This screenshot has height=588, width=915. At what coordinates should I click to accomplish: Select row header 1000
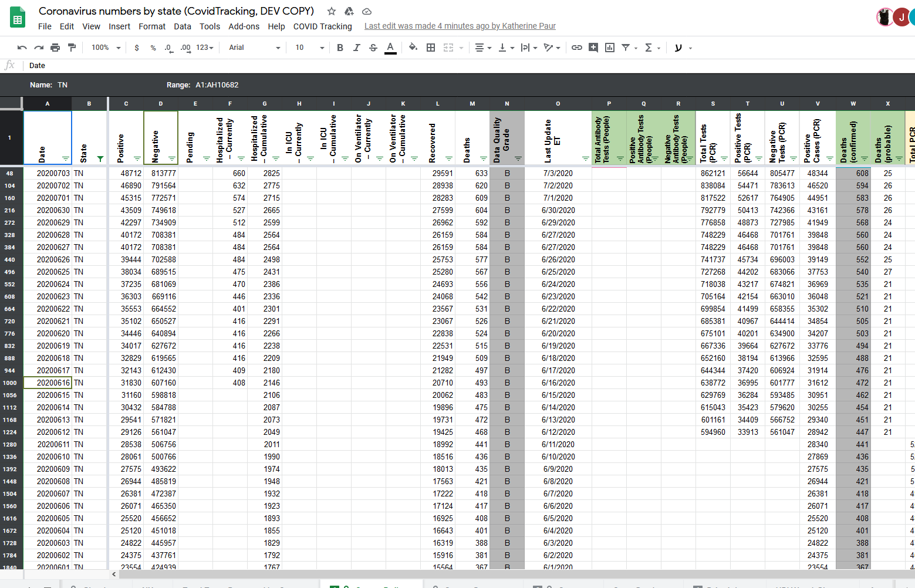(10, 383)
